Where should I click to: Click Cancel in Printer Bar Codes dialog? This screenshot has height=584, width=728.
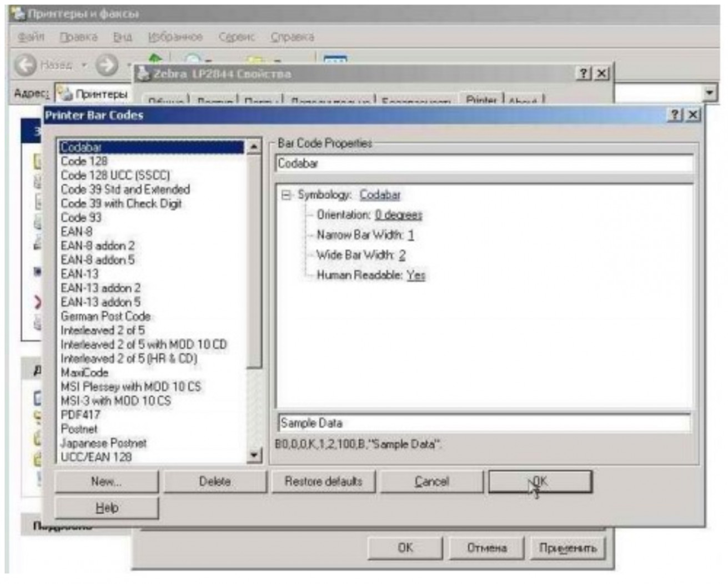(431, 482)
